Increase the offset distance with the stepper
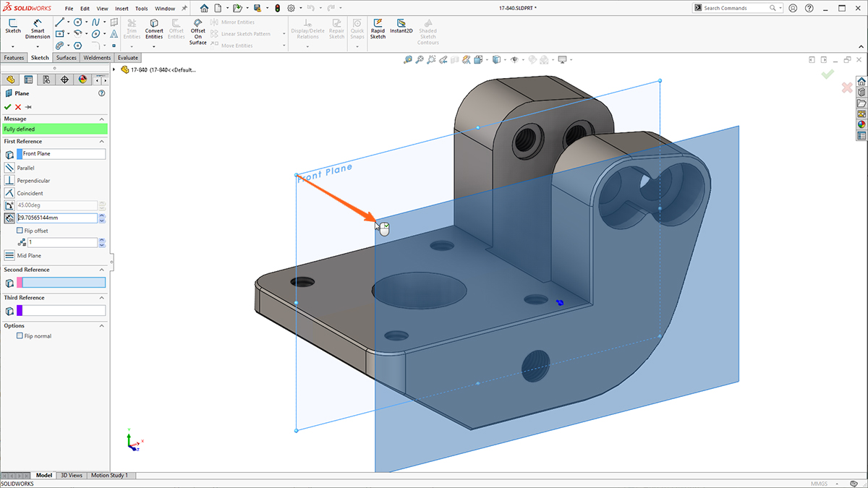 coord(103,215)
